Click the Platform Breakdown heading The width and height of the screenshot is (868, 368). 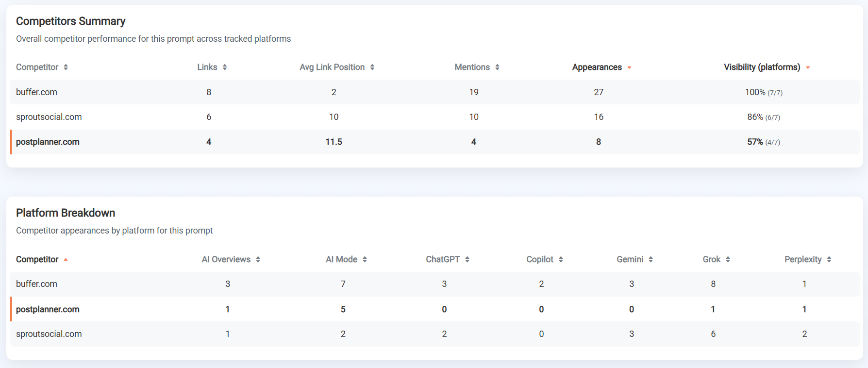(66, 213)
